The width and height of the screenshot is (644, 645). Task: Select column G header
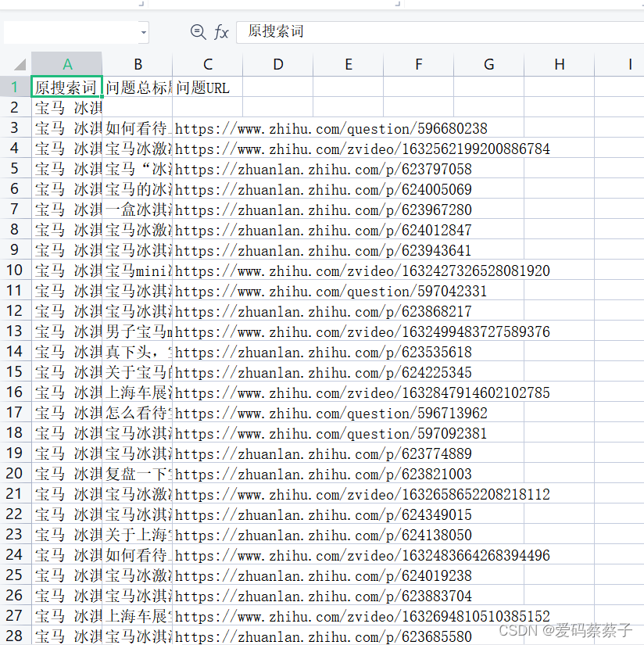click(x=489, y=64)
